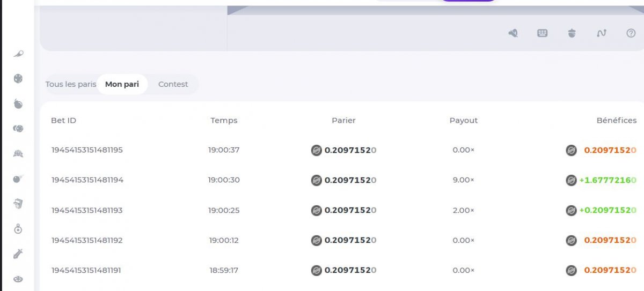Click the sword icon in sidebar
644x291 pixels.
18,254
